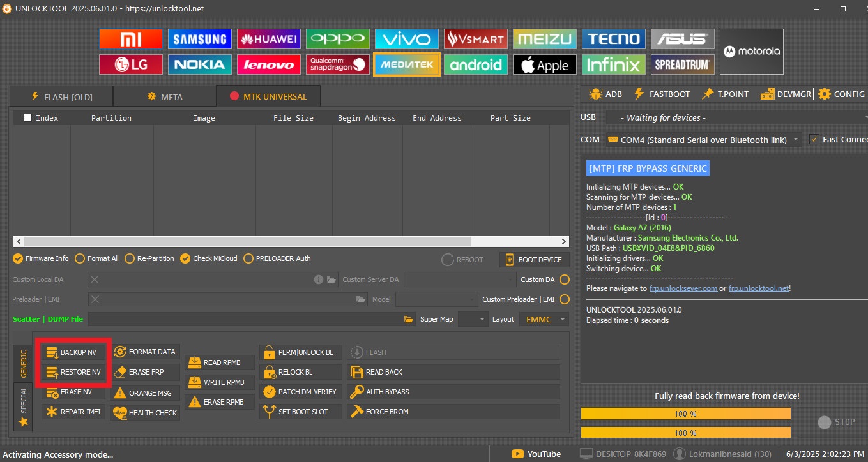
Task: Browse for Scatter file folder icon
Action: coord(409,319)
